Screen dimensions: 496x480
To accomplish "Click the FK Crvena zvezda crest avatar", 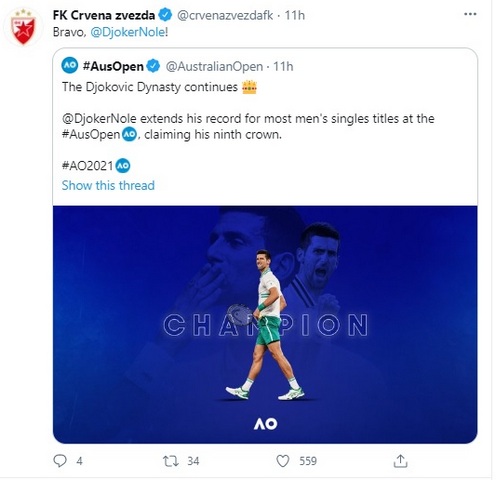I will coord(23,27).
